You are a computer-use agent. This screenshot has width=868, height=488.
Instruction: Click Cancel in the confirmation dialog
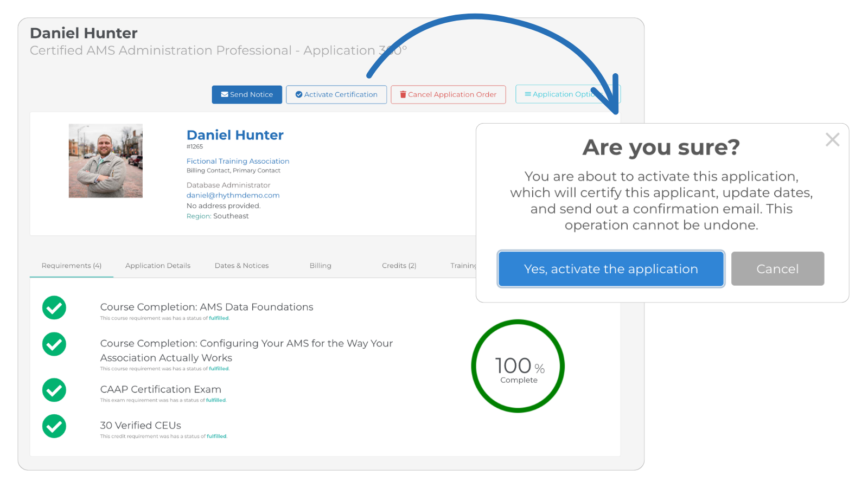[777, 268]
